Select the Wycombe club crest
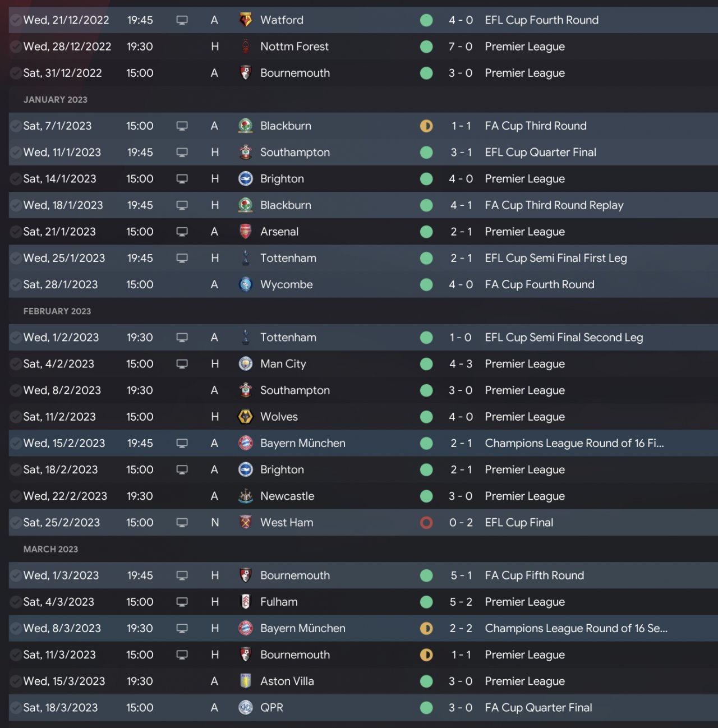The width and height of the screenshot is (718, 728). pos(245,285)
